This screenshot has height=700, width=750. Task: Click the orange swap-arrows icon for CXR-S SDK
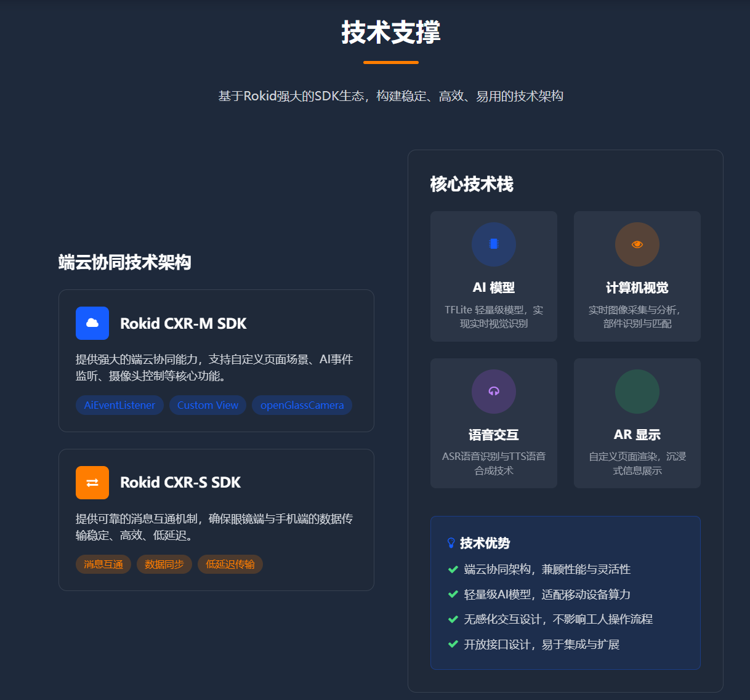tap(92, 483)
